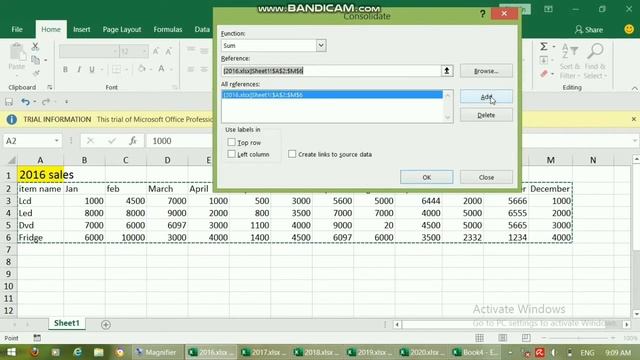The height and width of the screenshot is (360, 640).
Task: Click the zoom slider in the status bar
Action: tap(578, 338)
